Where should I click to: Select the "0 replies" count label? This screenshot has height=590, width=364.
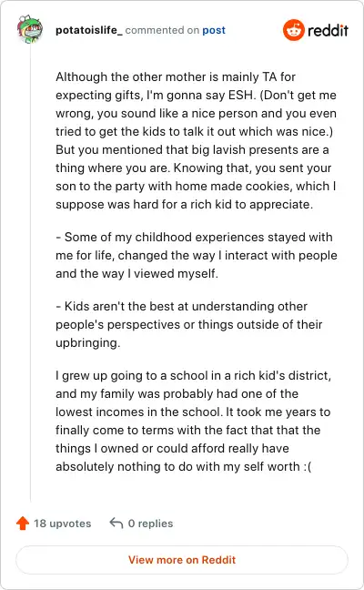click(150, 524)
